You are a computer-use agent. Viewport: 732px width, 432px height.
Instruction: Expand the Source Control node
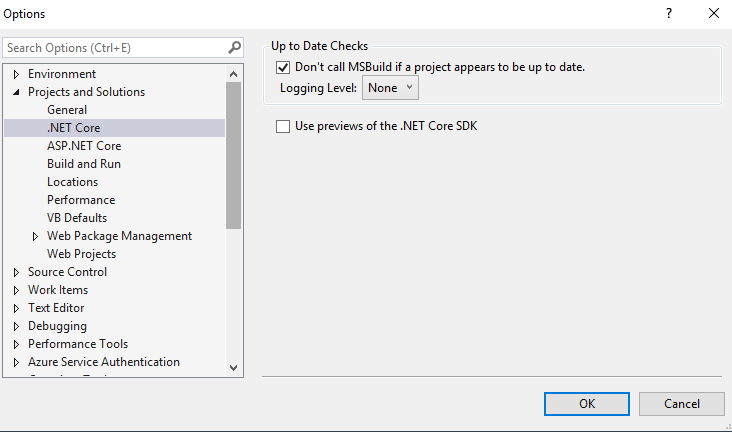16,272
